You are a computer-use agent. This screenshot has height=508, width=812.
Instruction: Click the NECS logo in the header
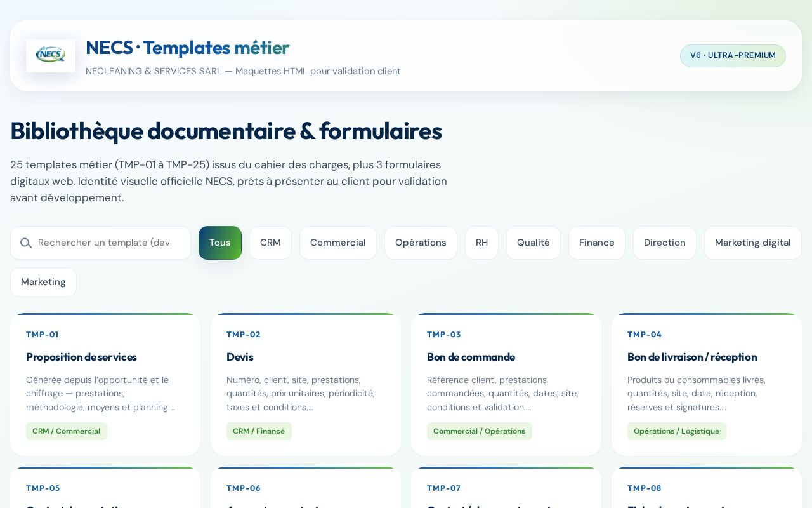[51, 55]
